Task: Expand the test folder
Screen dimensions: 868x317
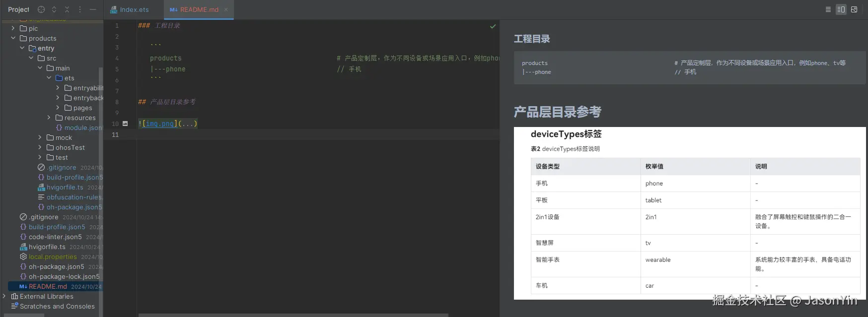Action: [x=40, y=157]
